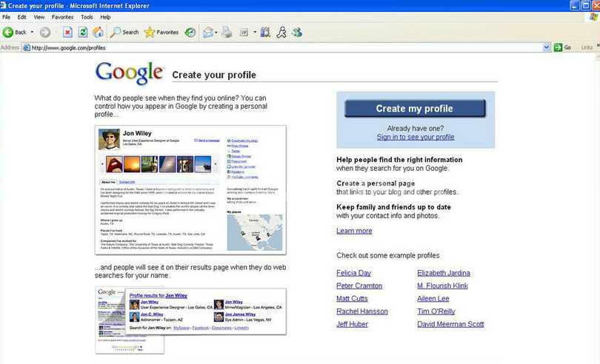Click the AIM running man icon
The width and height of the screenshot is (600, 364).
pyautogui.click(x=281, y=32)
